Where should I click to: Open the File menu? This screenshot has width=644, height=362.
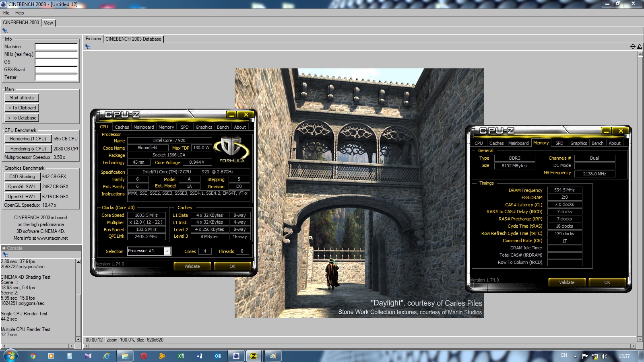6,13
